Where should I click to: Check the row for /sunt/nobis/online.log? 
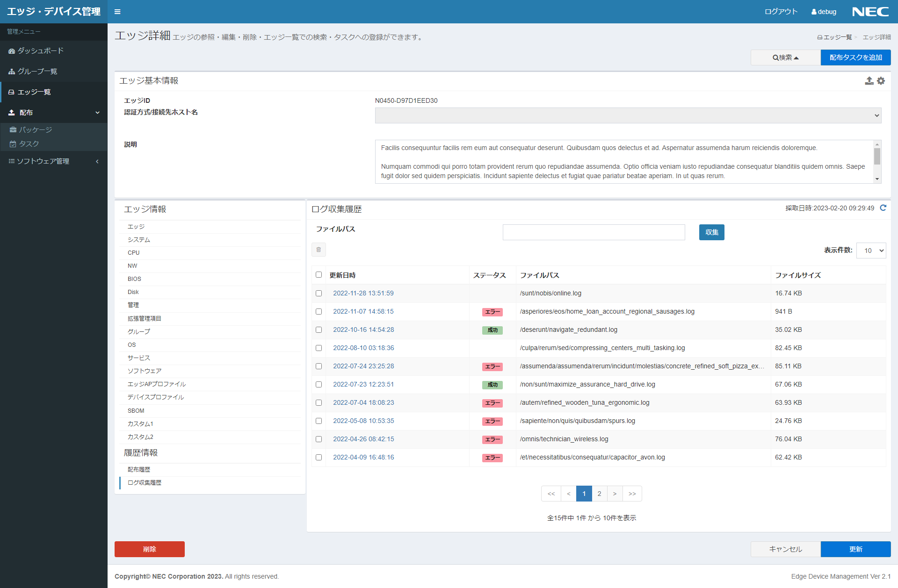pyautogui.click(x=319, y=294)
